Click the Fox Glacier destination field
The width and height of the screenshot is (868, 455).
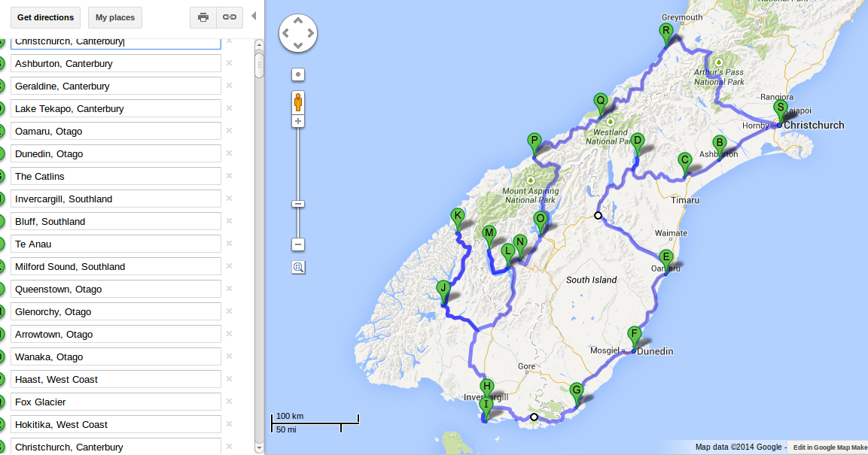point(116,402)
